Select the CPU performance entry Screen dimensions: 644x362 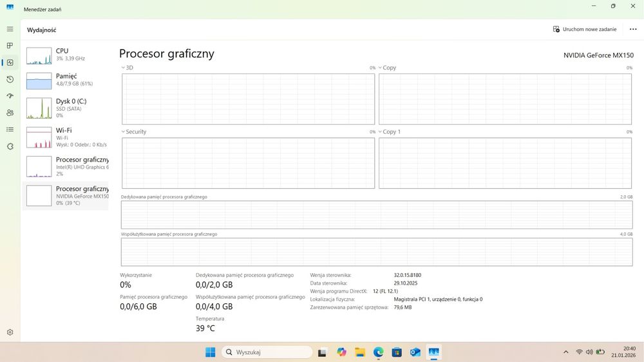pos(66,55)
